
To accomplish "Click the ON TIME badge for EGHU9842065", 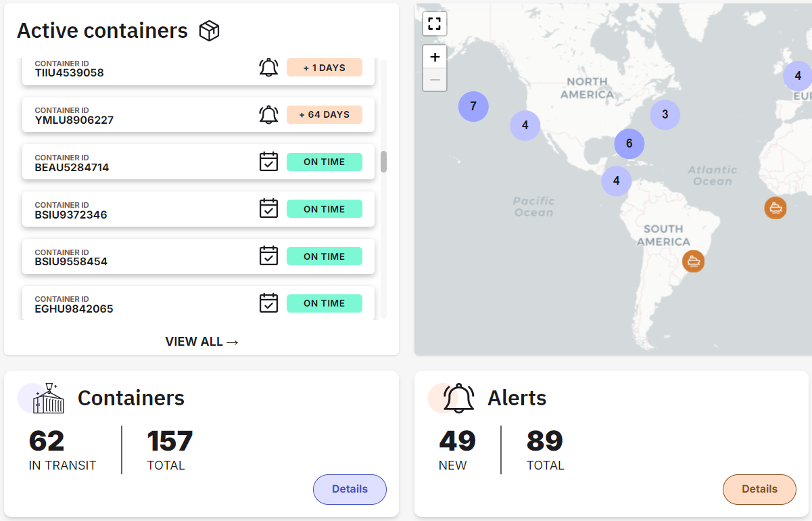I will pyautogui.click(x=325, y=303).
